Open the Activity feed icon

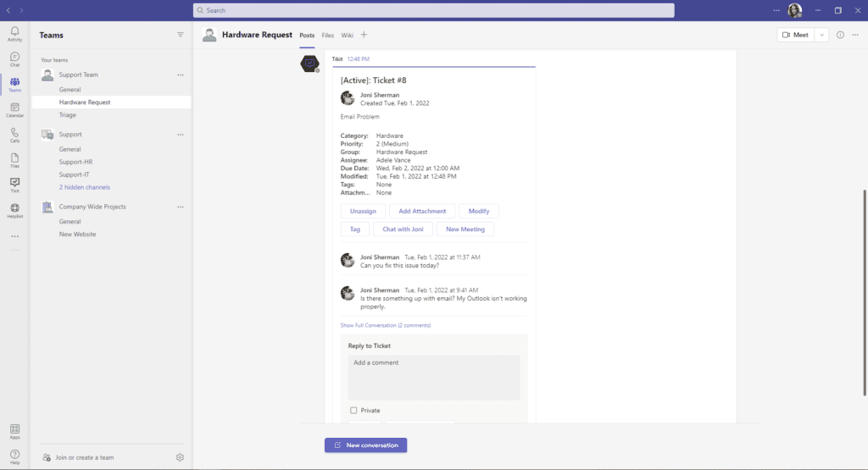pyautogui.click(x=15, y=34)
